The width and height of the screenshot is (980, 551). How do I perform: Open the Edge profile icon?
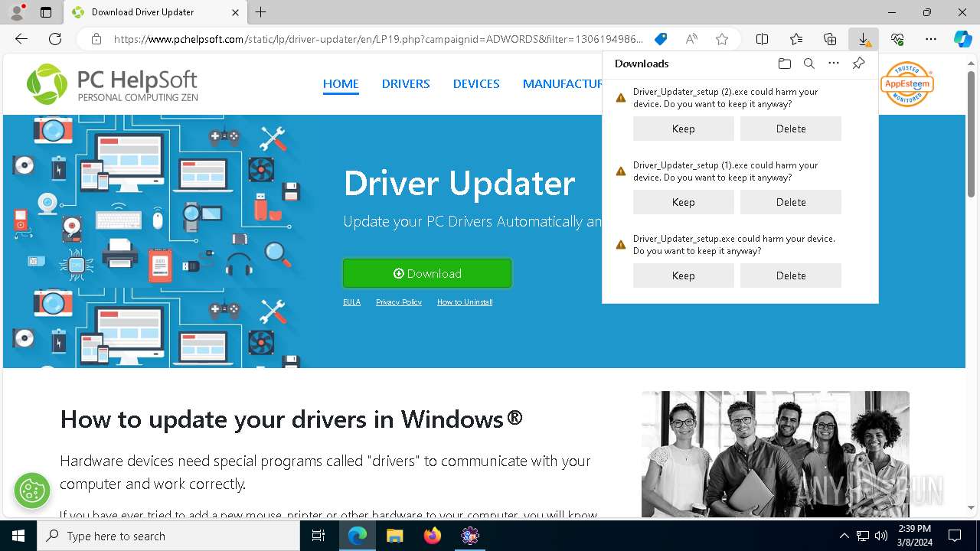[17, 12]
